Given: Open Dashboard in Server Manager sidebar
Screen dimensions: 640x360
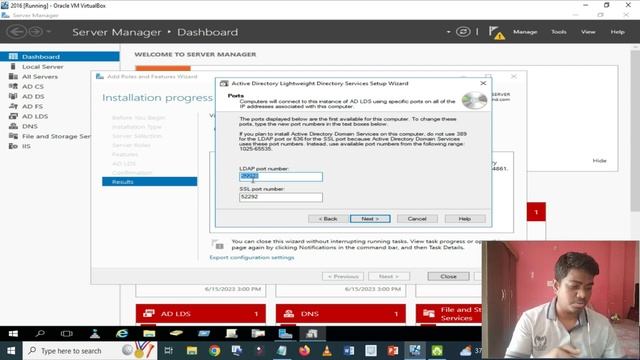Looking at the screenshot, I should (60, 56).
